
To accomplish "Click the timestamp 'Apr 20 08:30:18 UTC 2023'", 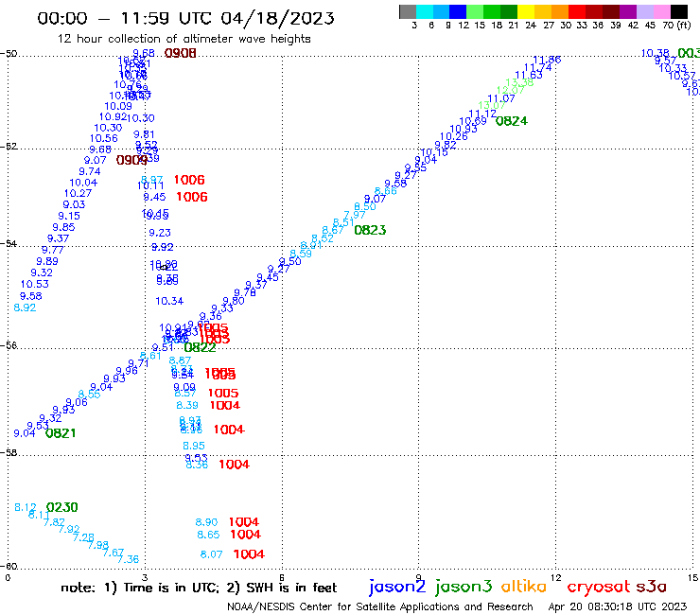I will tap(617, 606).
